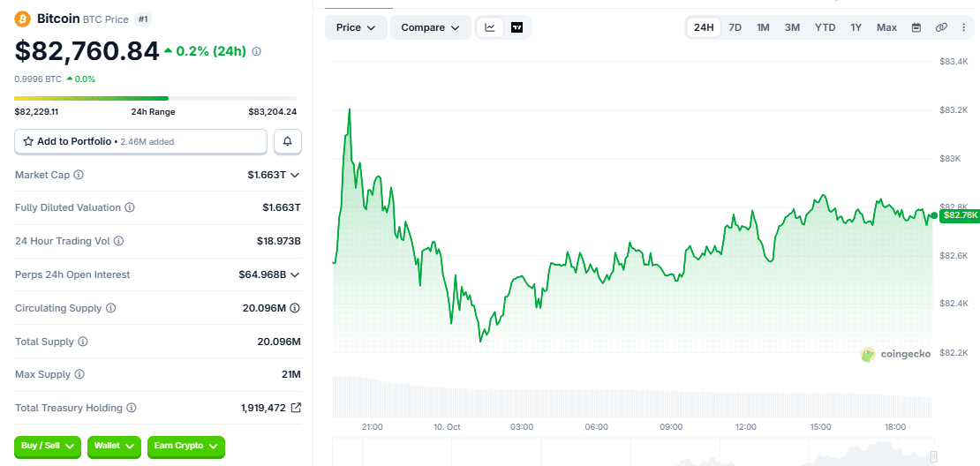The image size is (980, 466).
Task: Click the $83,204.24 range high value
Action: tap(273, 112)
